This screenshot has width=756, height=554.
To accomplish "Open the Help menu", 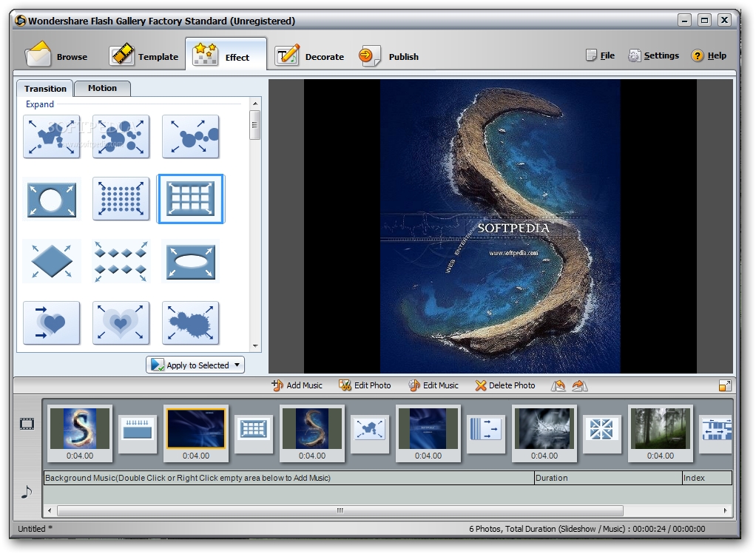I will pyautogui.click(x=709, y=55).
